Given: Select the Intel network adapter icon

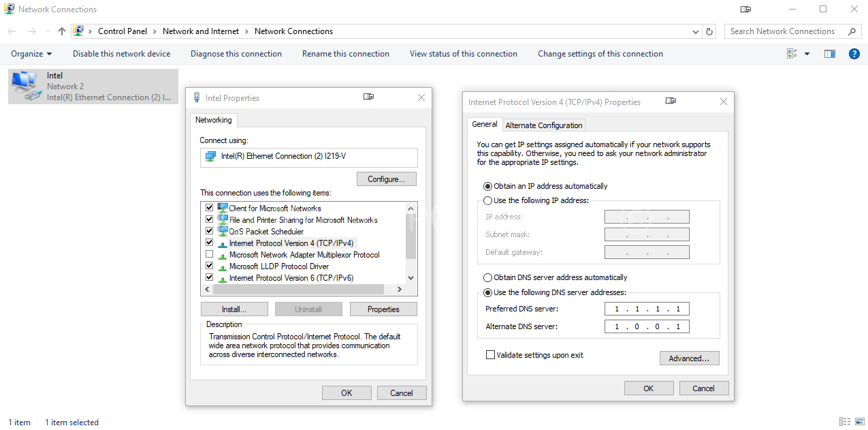Looking at the screenshot, I should point(27,86).
